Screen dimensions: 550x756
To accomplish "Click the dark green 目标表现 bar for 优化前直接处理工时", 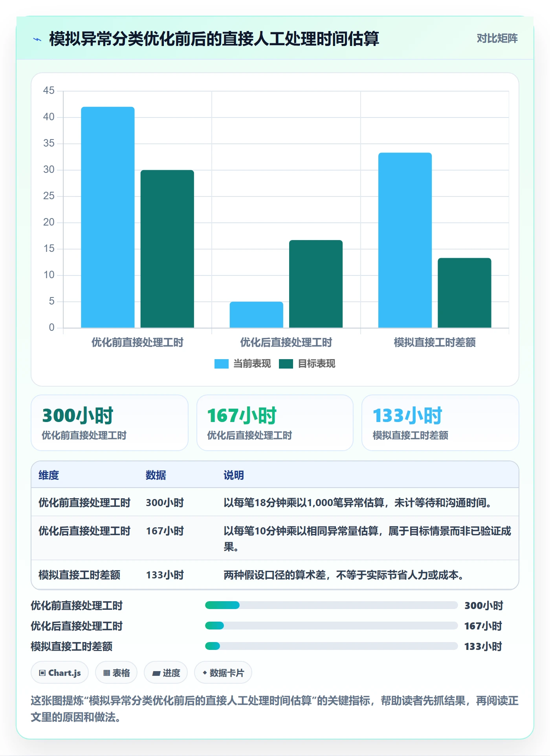I will [x=167, y=249].
